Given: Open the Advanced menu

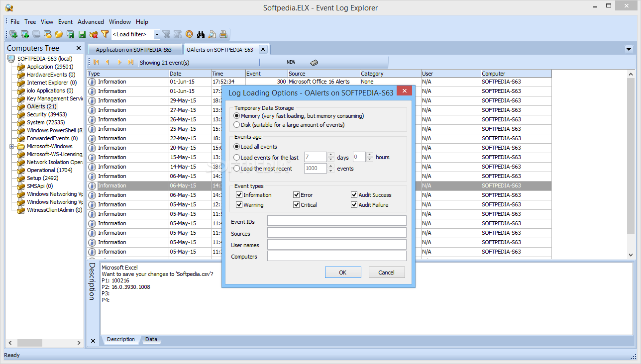Looking at the screenshot, I should point(91,22).
